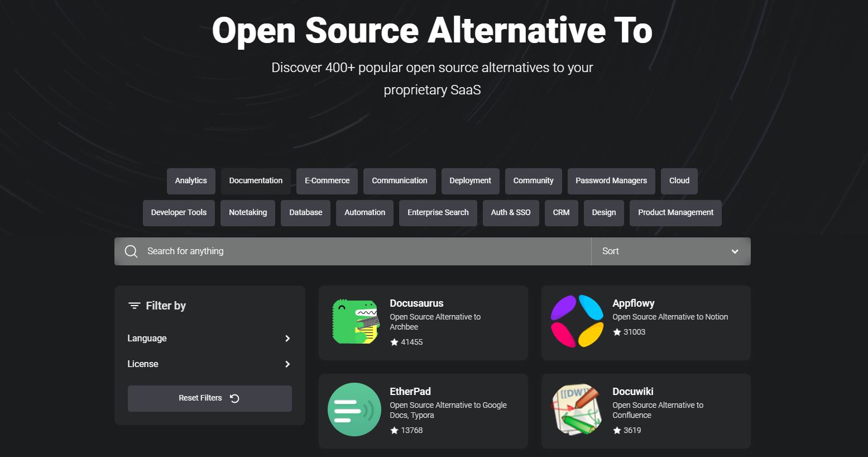Open the Docuwiki logo image
Screen dimensions: 868x457
coord(577,410)
